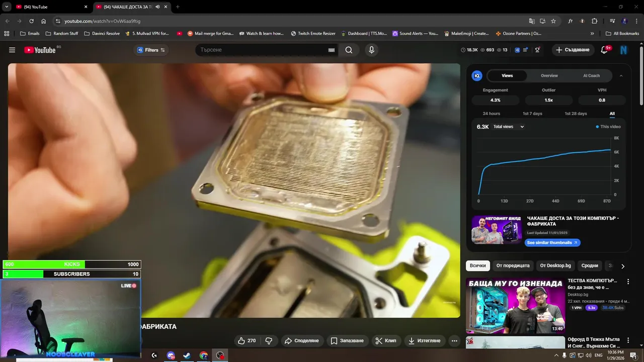Click the Desktop.bg channel name
Screen dimensions: 644x362
[x=578, y=295]
